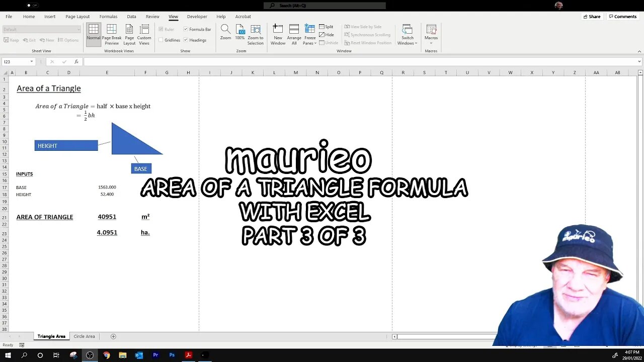Split the worksheet window

click(326, 27)
